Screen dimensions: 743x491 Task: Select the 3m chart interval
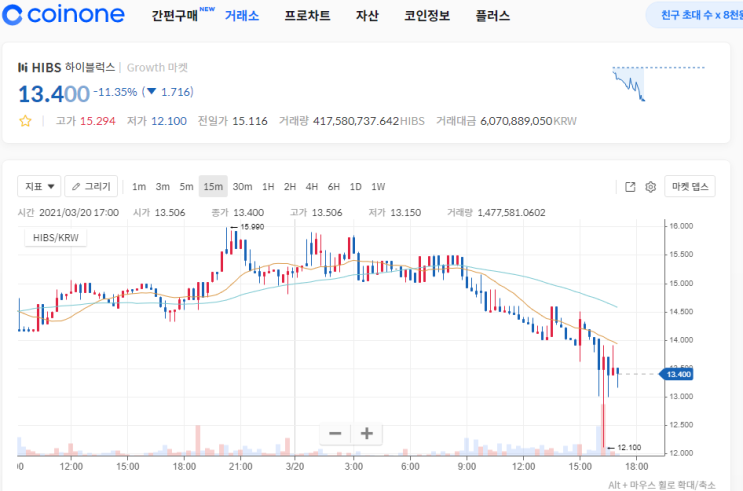(163, 187)
